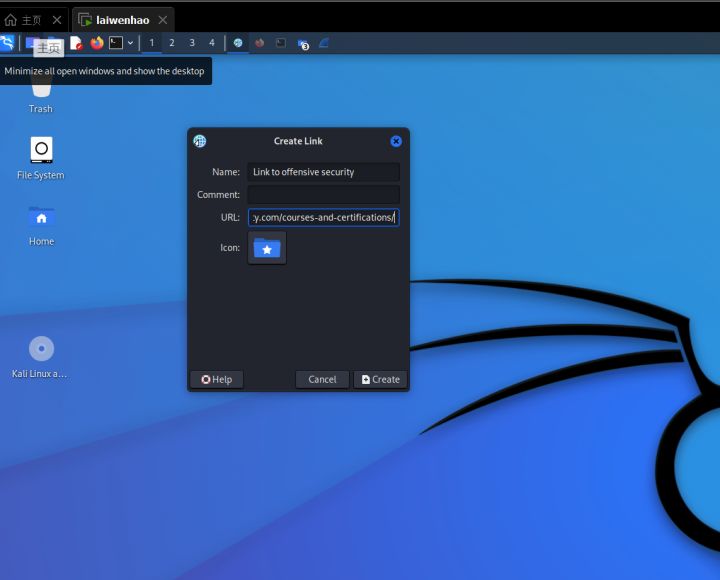Expand the terminal launcher dropdown arrow

[x=130, y=43]
